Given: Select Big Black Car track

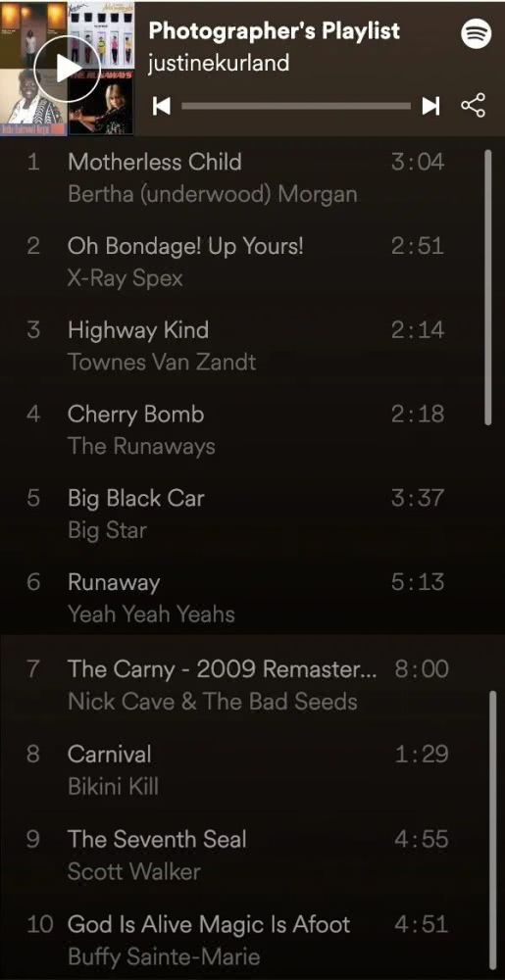Looking at the screenshot, I should coord(236,514).
